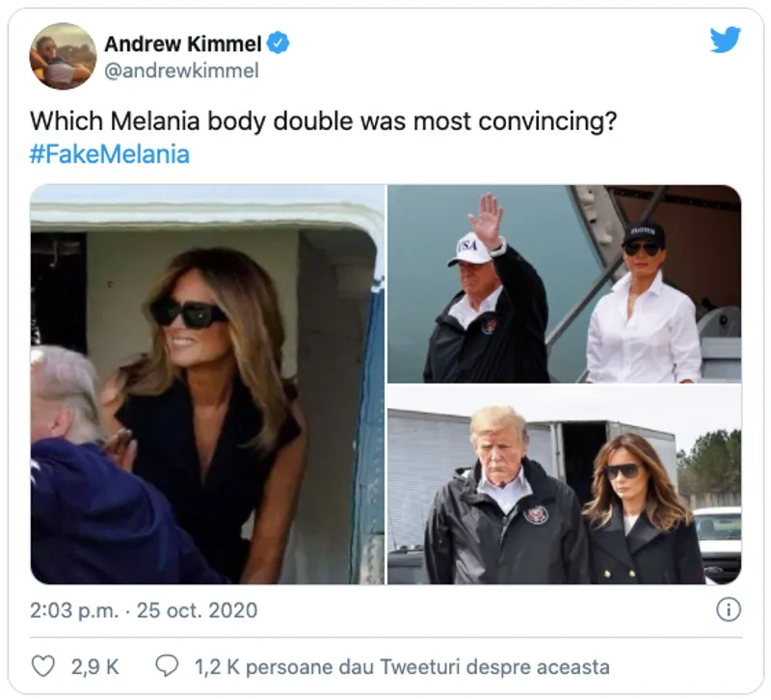Open "persoane dau Tweeturi despre aceasta" link
Image resolution: width=771 pixels, height=700 pixels.
point(428,666)
